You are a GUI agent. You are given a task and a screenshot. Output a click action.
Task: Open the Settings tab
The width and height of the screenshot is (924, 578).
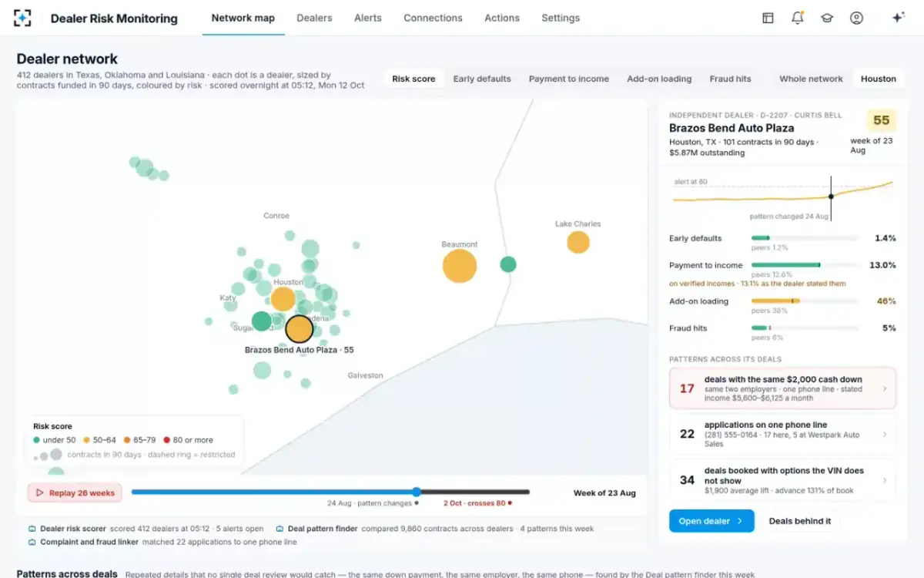click(x=561, y=18)
